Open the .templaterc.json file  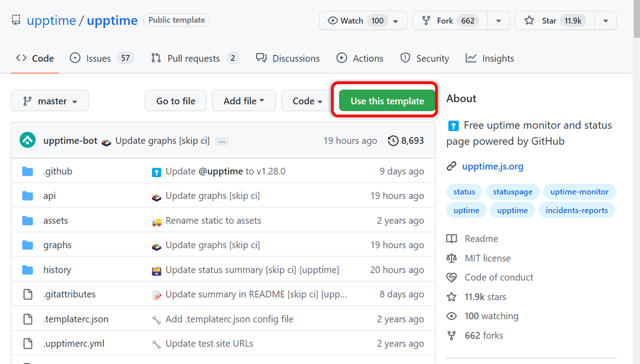click(76, 319)
